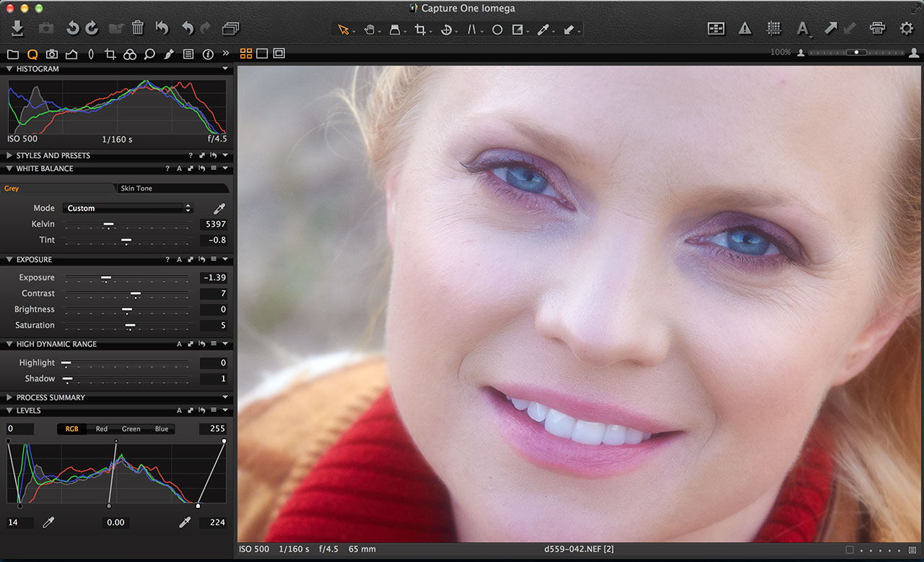Viewport: 924px width, 562px height.
Task: Show the exposure warning overlay
Action: (744, 28)
